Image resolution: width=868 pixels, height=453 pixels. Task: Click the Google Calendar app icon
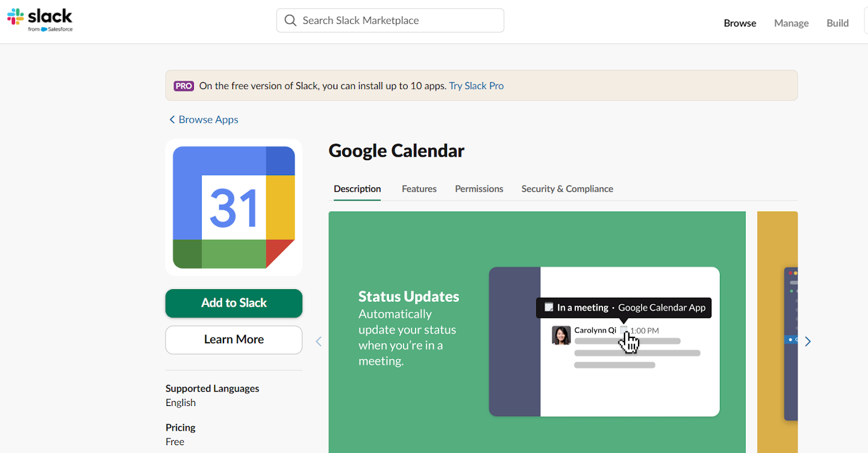234,207
